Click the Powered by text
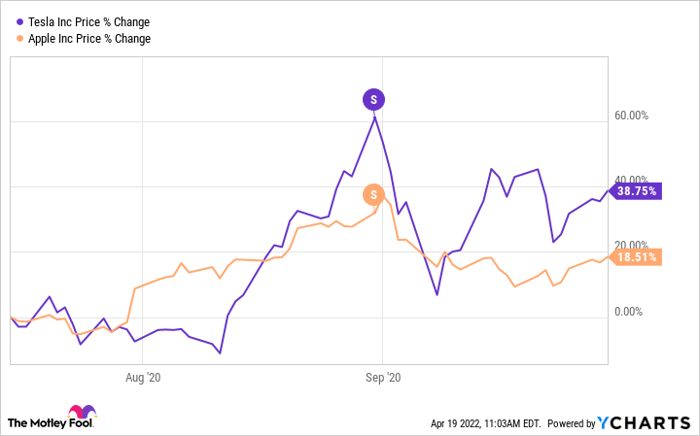The width and height of the screenshot is (700, 436). pyautogui.click(x=568, y=421)
